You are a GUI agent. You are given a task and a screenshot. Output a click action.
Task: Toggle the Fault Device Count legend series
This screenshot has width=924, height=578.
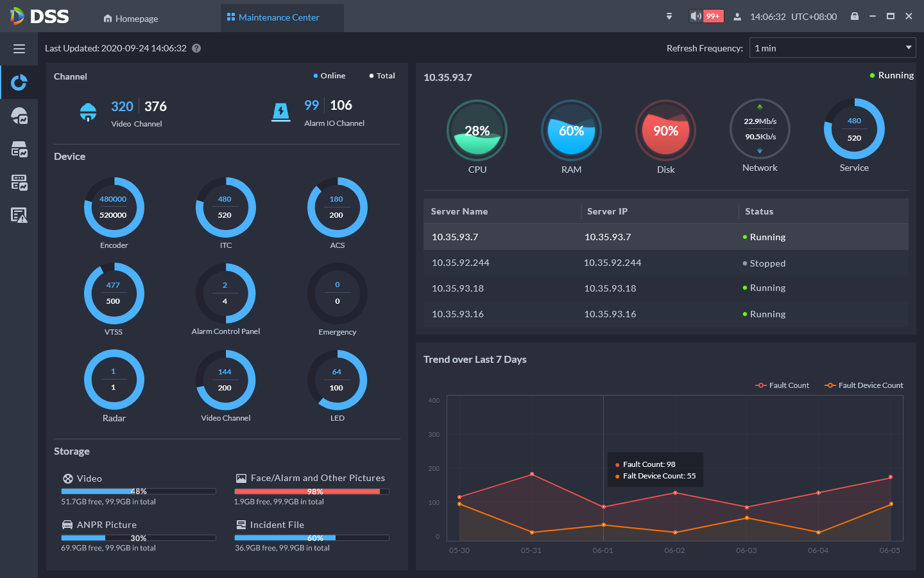coord(864,385)
